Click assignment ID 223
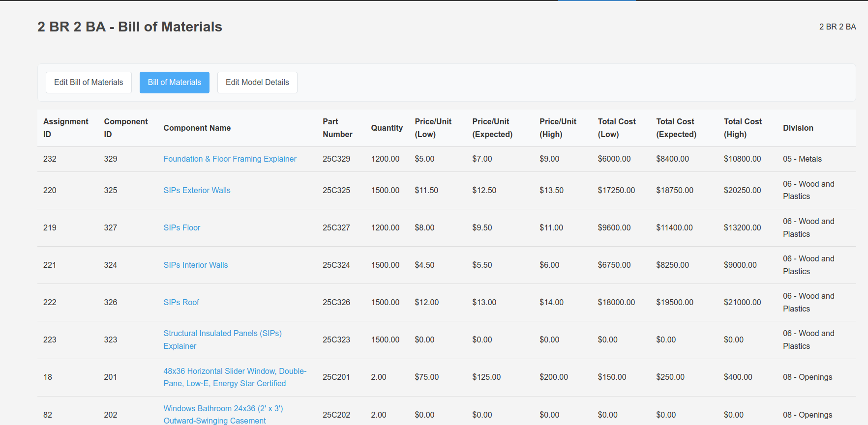 pyautogui.click(x=50, y=340)
